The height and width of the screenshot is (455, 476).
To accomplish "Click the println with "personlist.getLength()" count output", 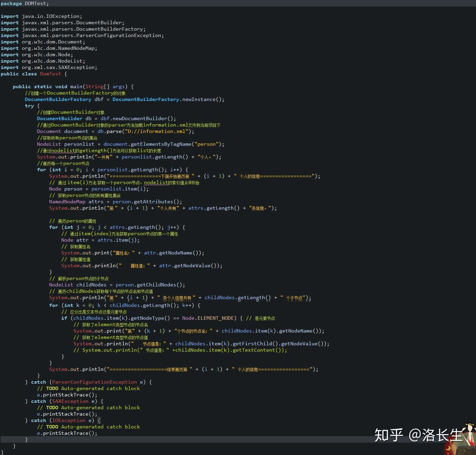I will [129, 157].
